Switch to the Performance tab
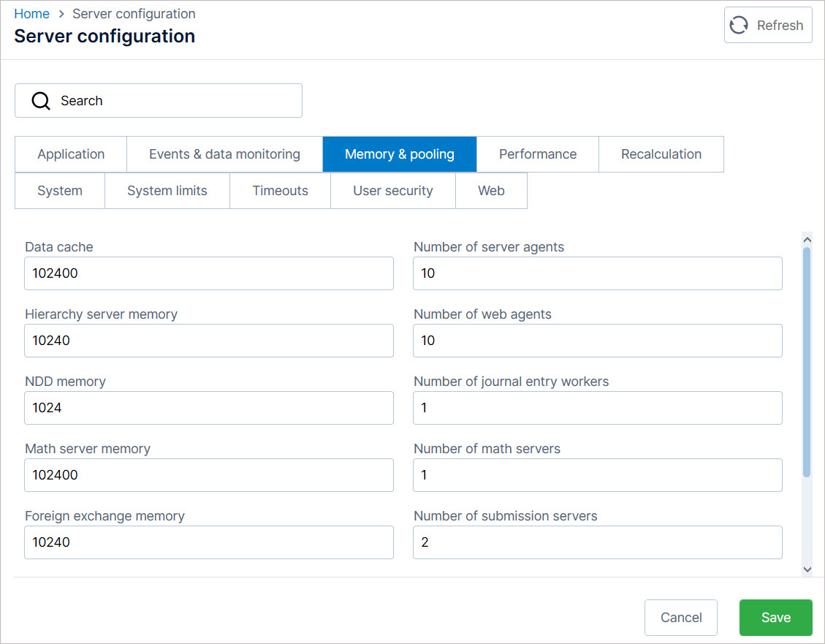Screen dimensions: 825x644 pos(538,154)
